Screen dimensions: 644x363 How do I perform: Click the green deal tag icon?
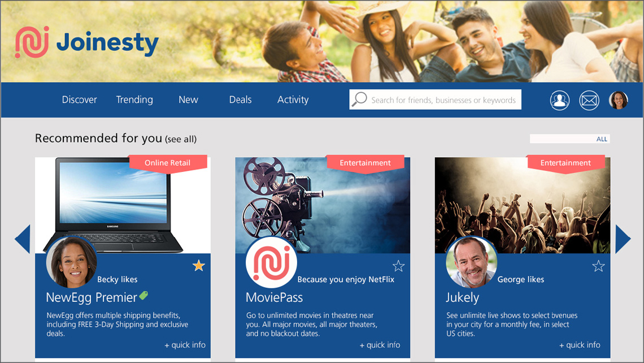point(143,295)
